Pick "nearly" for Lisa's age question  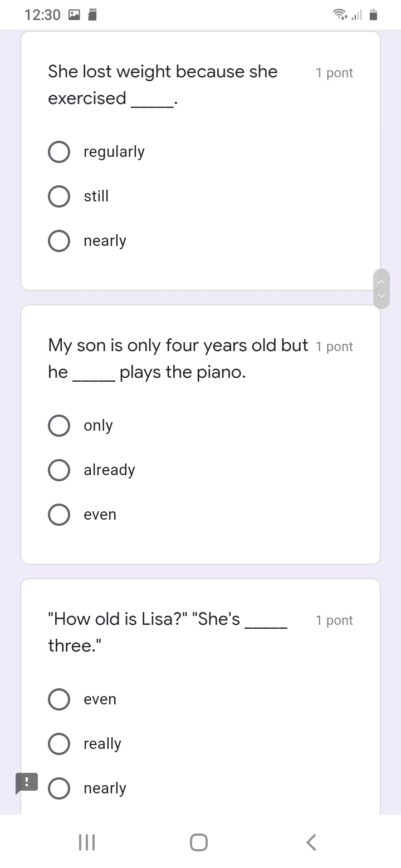[x=59, y=788]
